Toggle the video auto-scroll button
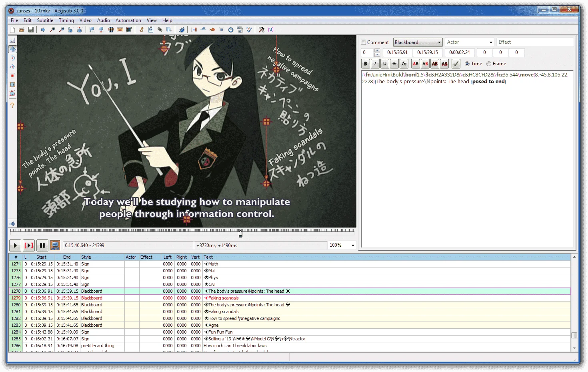This screenshot has height=372, width=588. click(x=55, y=245)
